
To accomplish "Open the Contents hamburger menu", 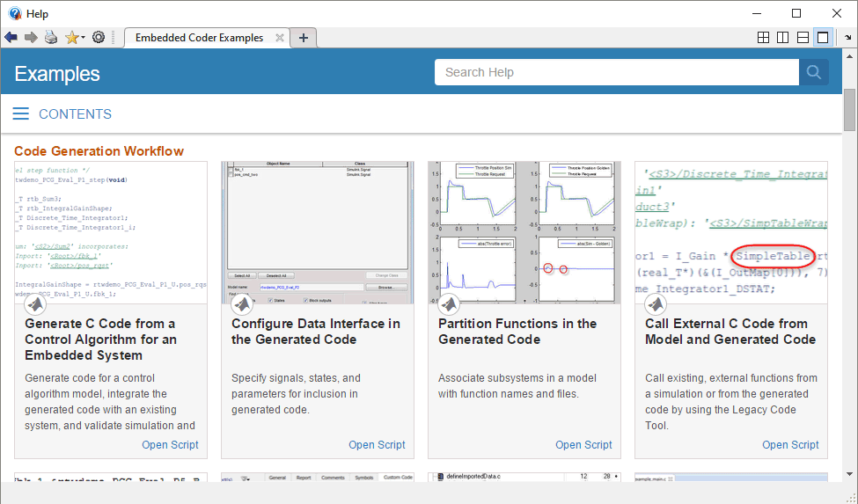I will (21, 114).
